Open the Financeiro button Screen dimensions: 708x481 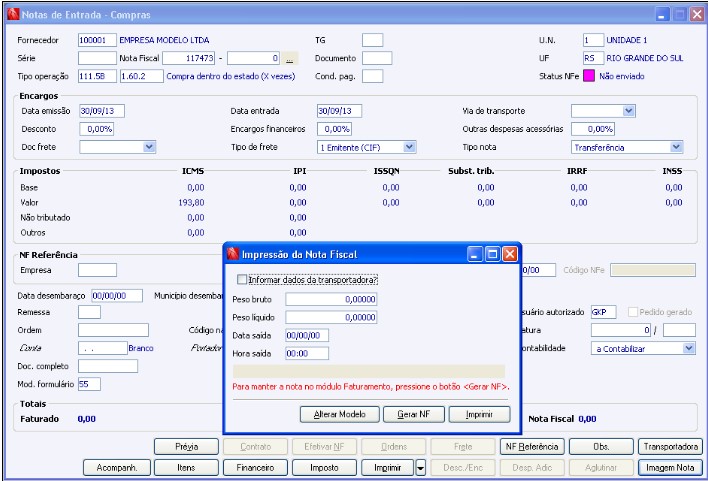click(x=256, y=468)
